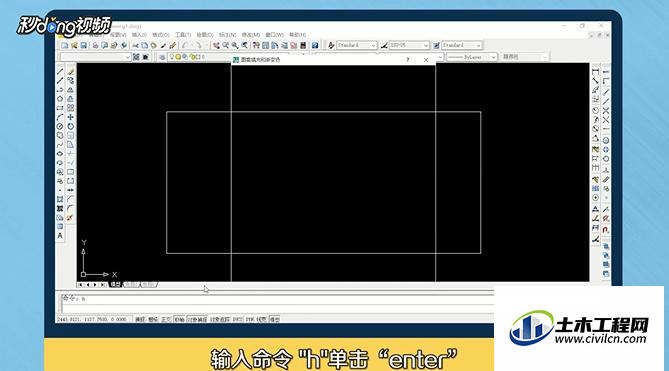Toggle Grid (栅格) in status bar

click(153, 319)
